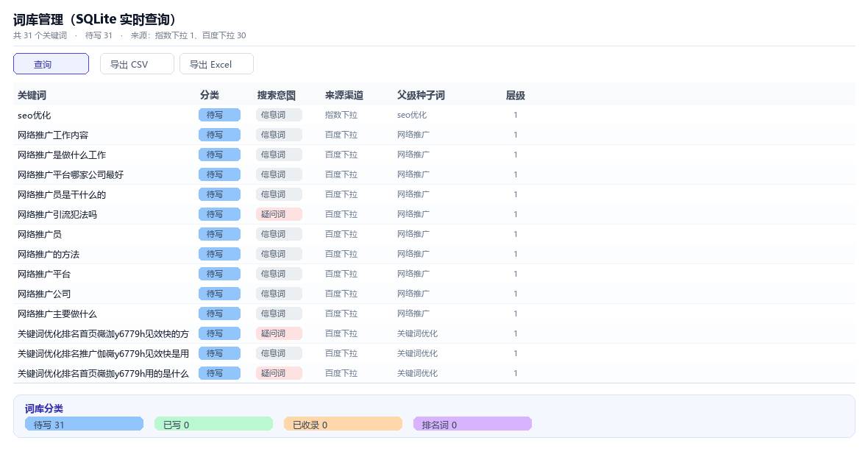Viewport: 868px width, 471px height.
Task: Click the 疑问词 tag in the 见效快的方 row
Action: 279,333
